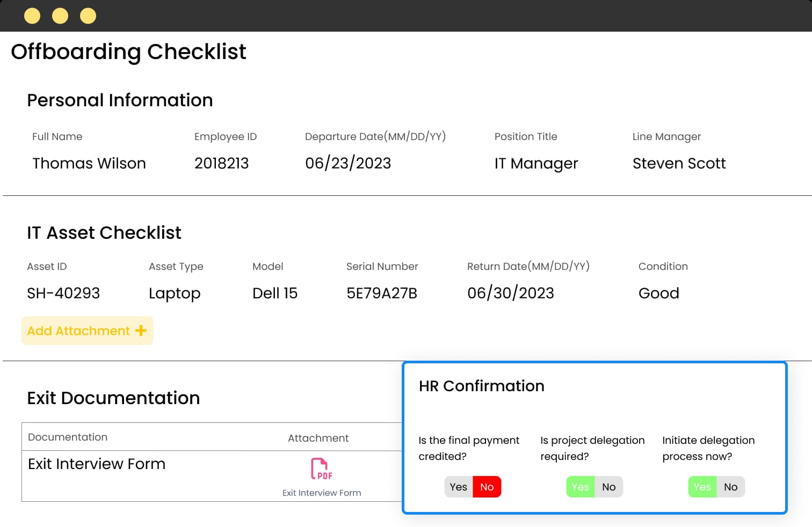The width and height of the screenshot is (812, 527).
Task: Set Initiate delegation process now to Yes
Action: (x=702, y=487)
